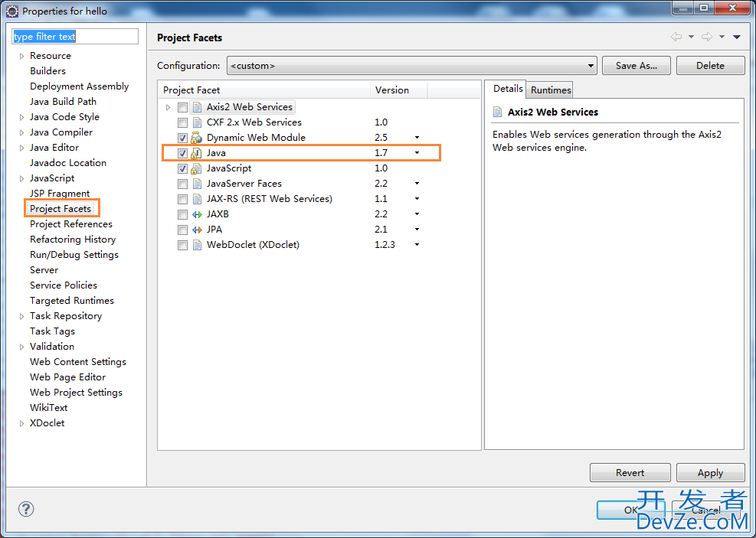
Task: Expand the XDoclet tree node
Action: (x=21, y=423)
